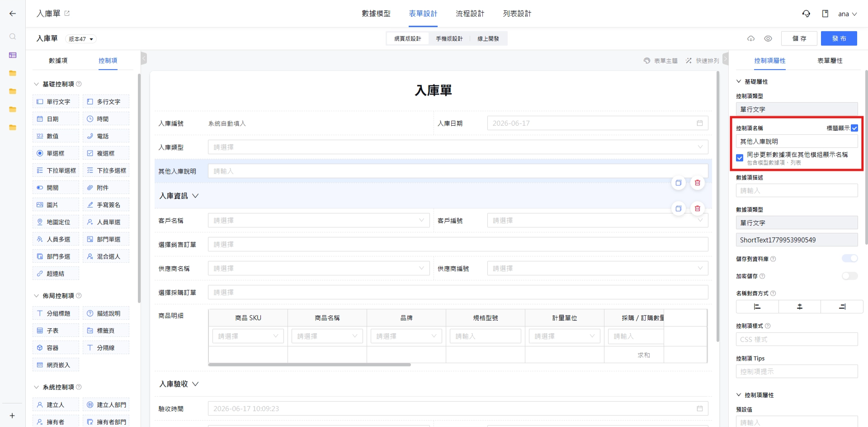The image size is (868, 427).
Task: Click 儲存 button
Action: point(799,38)
